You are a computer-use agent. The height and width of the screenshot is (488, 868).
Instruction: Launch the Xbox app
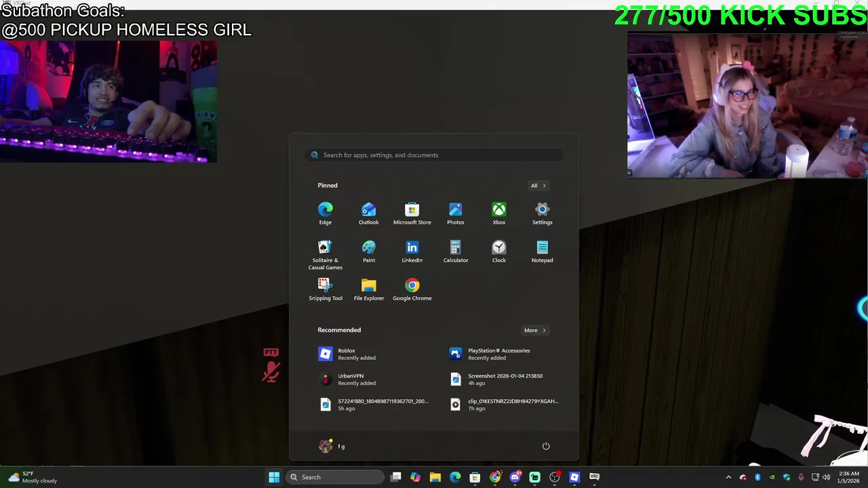(x=499, y=213)
